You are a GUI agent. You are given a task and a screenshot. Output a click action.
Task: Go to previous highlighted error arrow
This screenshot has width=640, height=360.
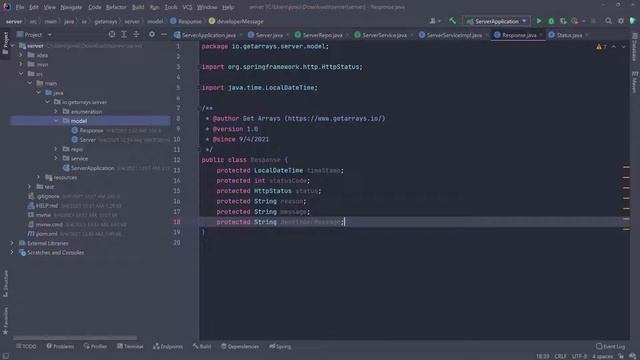(x=613, y=47)
